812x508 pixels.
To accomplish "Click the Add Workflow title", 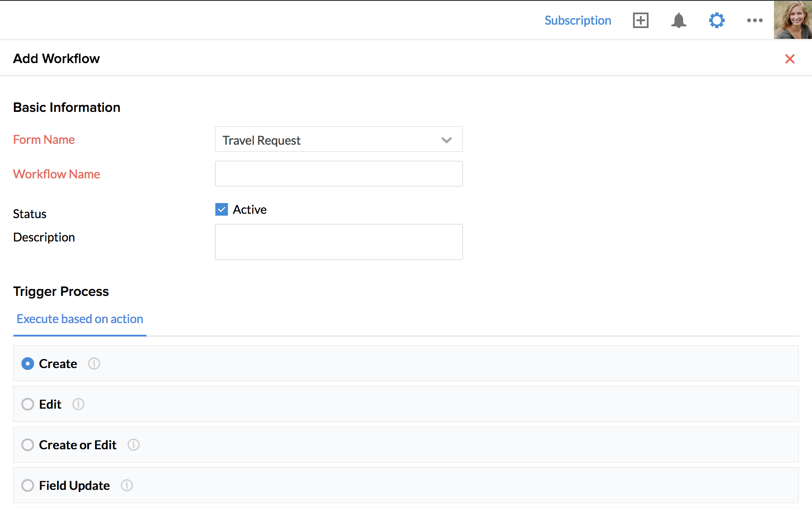I will click(x=56, y=58).
